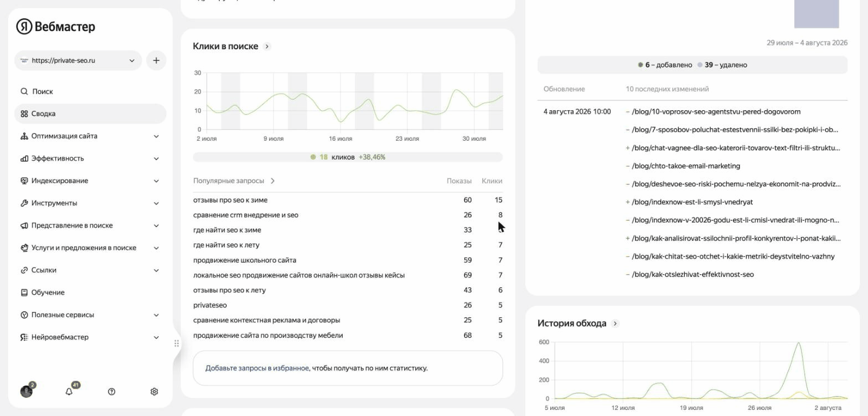This screenshot has width=868, height=416.
Task: Toggle the 39 удалено legend dot
Action: pos(700,65)
